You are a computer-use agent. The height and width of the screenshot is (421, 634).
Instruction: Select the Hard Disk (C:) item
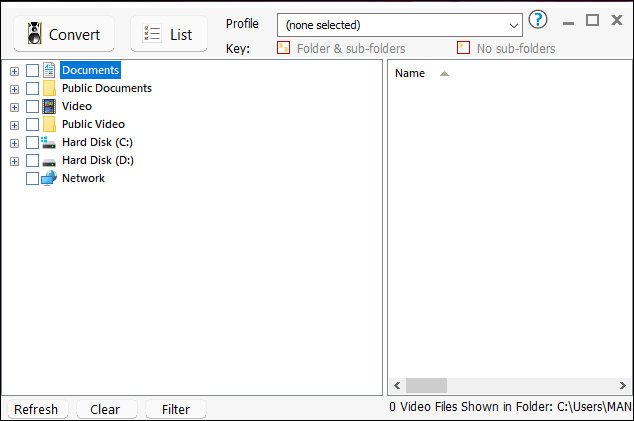97,142
